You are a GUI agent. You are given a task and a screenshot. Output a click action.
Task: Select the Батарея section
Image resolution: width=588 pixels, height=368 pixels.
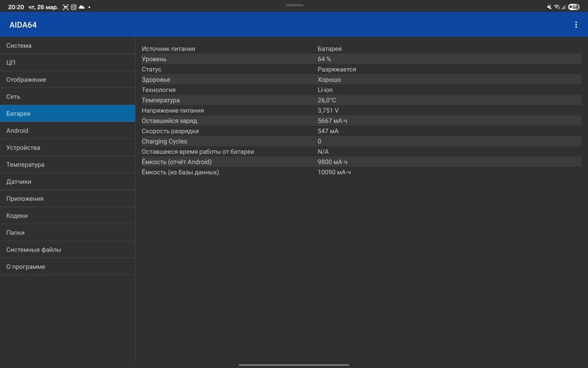[x=68, y=113]
